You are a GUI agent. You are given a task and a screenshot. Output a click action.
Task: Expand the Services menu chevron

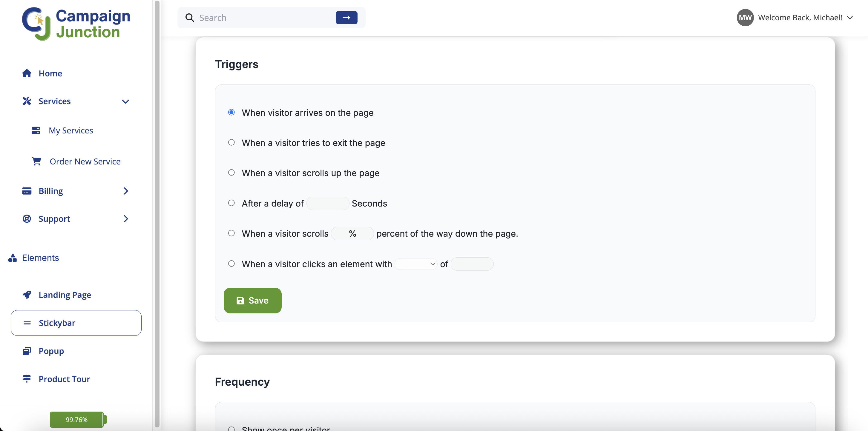pyautogui.click(x=125, y=101)
